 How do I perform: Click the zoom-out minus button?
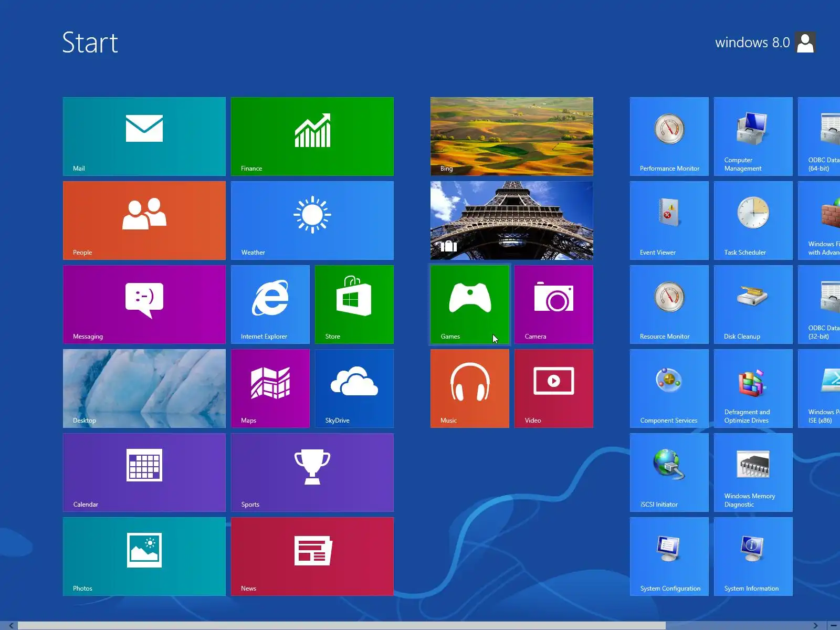pyautogui.click(x=833, y=625)
